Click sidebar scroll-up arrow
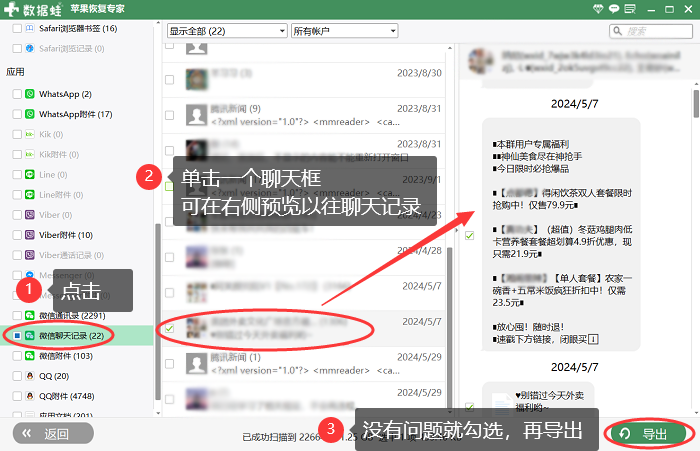The width and height of the screenshot is (700, 451). click(x=158, y=23)
